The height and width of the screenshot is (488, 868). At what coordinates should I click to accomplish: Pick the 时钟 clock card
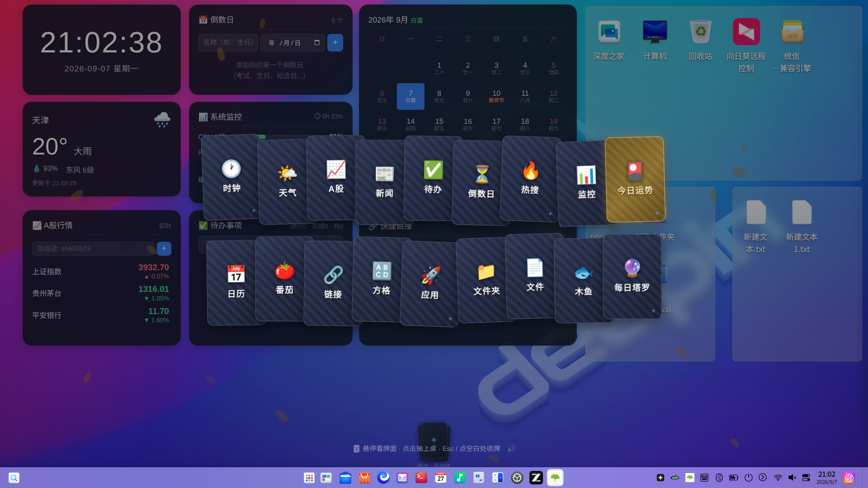231,177
